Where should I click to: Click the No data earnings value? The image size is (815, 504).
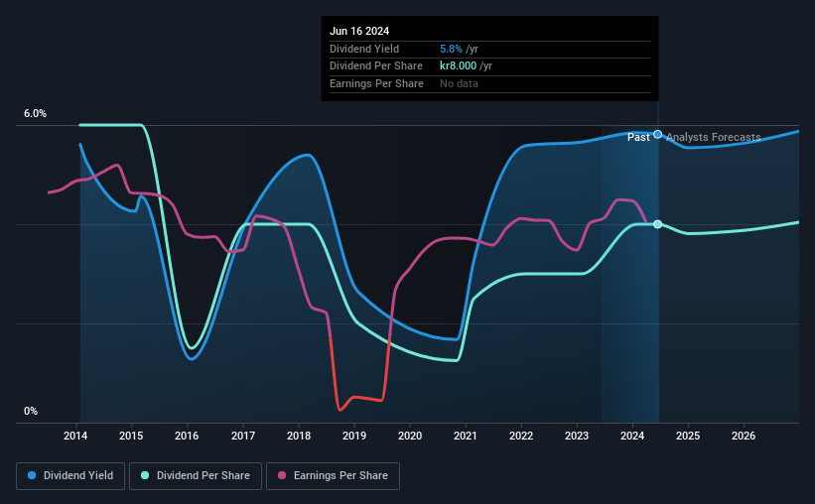(x=459, y=83)
